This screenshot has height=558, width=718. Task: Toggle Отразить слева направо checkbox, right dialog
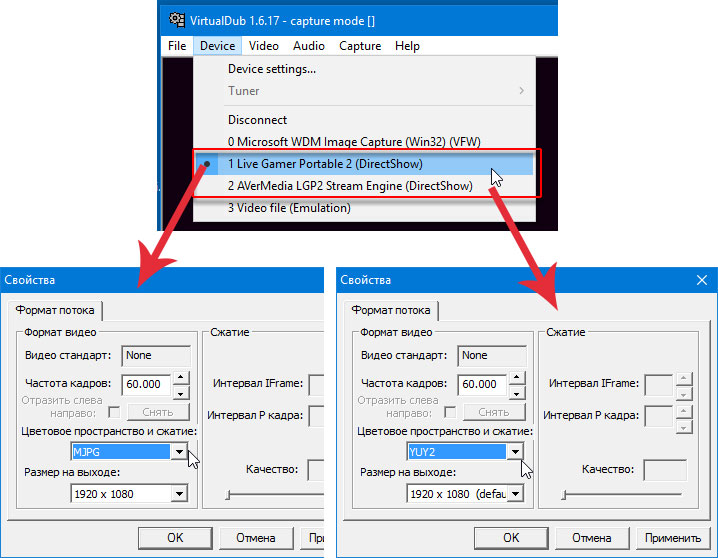450,412
